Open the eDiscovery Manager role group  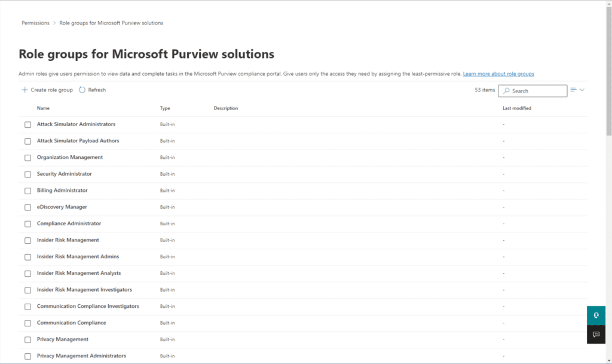click(62, 207)
